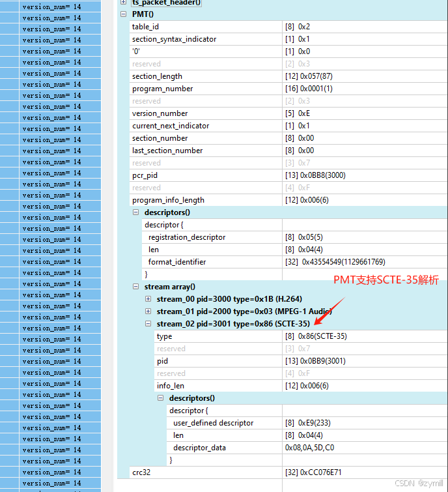448x492 pixels.
Task: Click the section_number row
Action: point(288,138)
